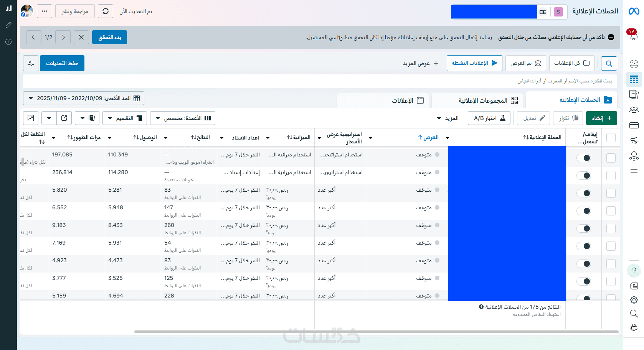Click the magnifier icon in the right sidebar

pyautogui.click(x=634, y=314)
